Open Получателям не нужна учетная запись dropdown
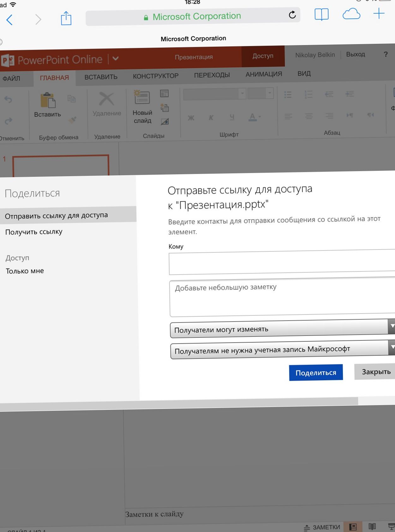The width and height of the screenshot is (395, 532). pyautogui.click(x=283, y=349)
